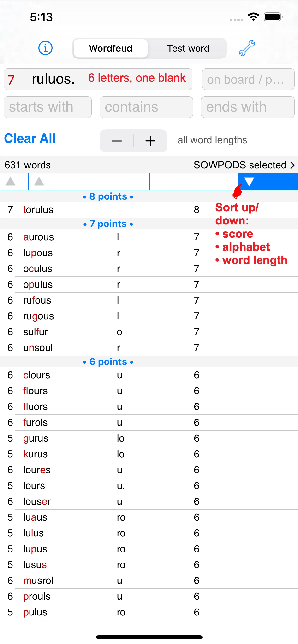This screenshot has height=644, width=298.
Task: Switch to the Test word tab
Action: [x=188, y=48]
